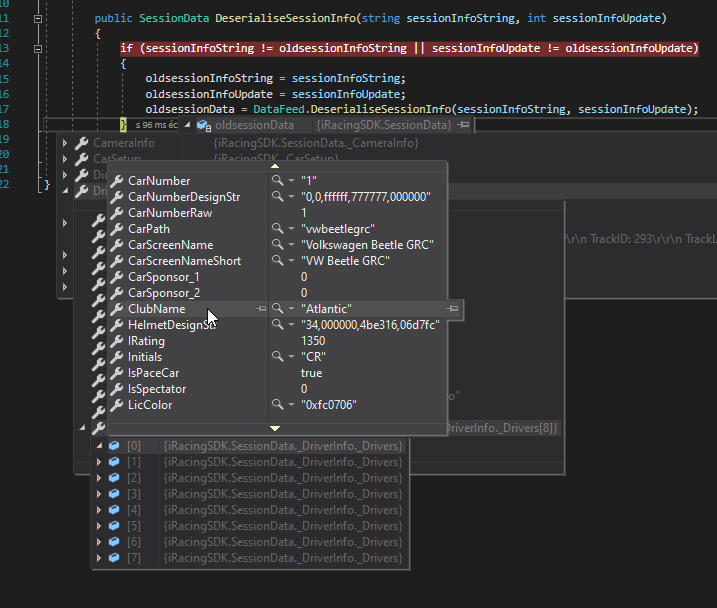Expand Drivers element [3]
Screen dimensions: 717x608
(x=99, y=494)
